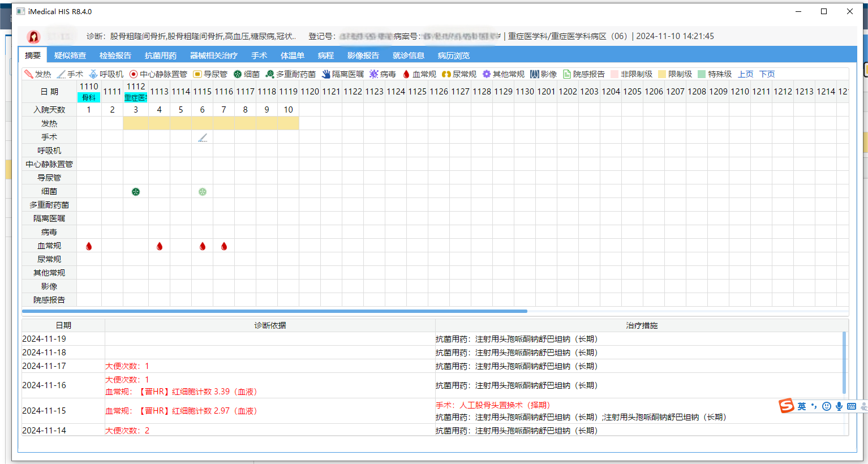Screen dimensions: 868x464
Task: Click the IME microphone voice input icon
Action: (839, 406)
